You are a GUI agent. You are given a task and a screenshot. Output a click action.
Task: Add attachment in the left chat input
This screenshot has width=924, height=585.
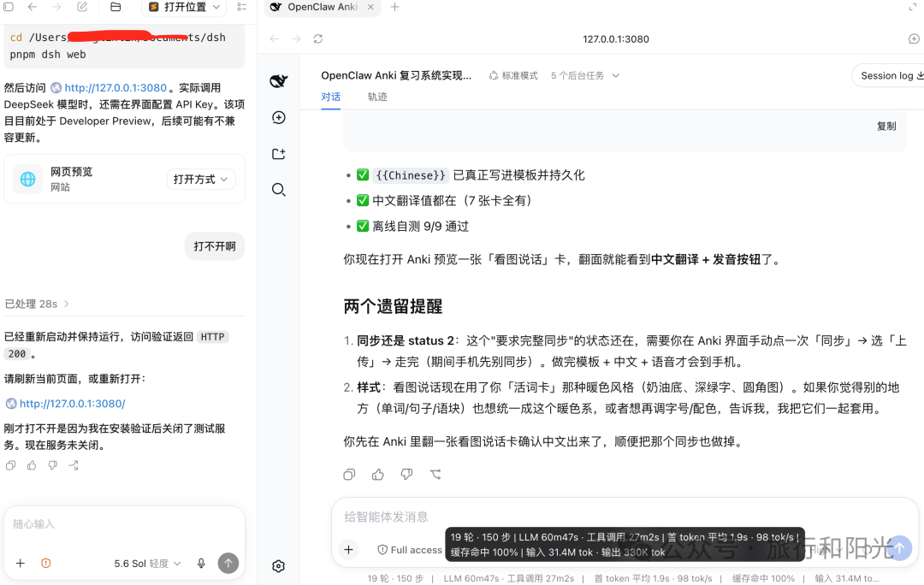pos(20,564)
